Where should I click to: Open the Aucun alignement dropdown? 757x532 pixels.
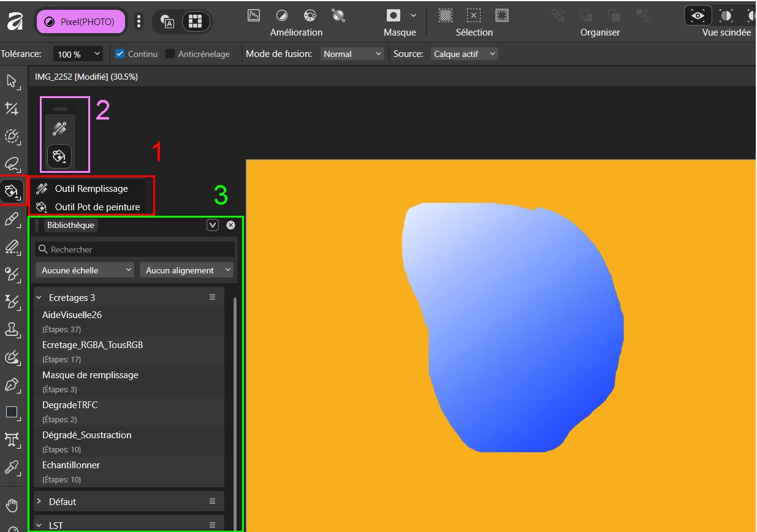[x=187, y=270]
